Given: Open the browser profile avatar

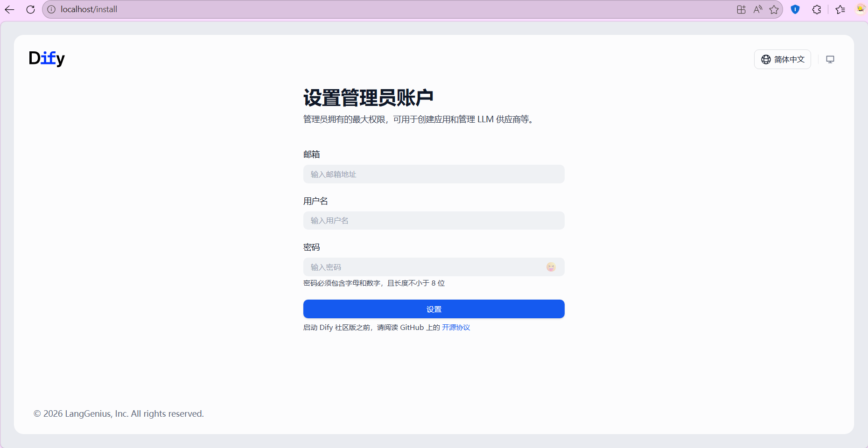Looking at the screenshot, I should point(861,9).
